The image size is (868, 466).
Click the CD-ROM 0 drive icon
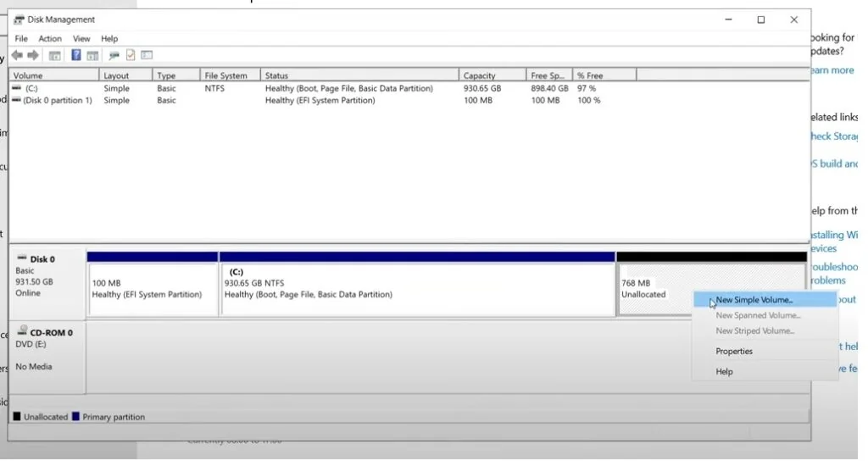[x=22, y=331]
